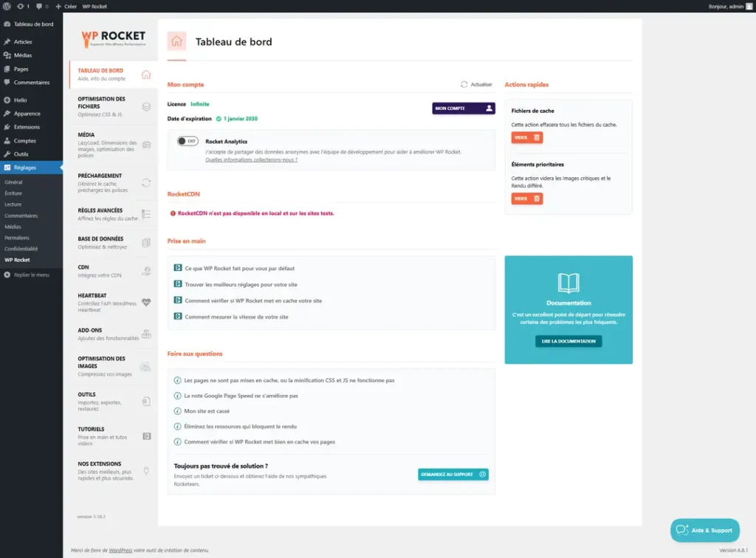The height and width of the screenshot is (558, 756).
Task: Open the Articles menu
Action: [x=31, y=42]
